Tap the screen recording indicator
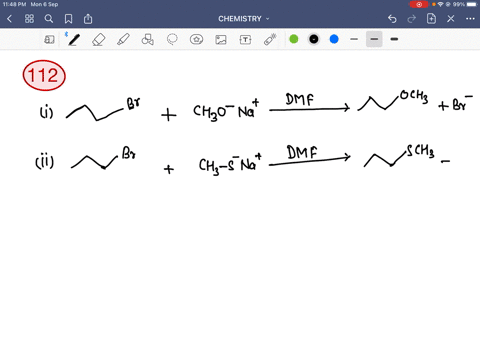The image size is (480, 360). (x=419, y=4)
